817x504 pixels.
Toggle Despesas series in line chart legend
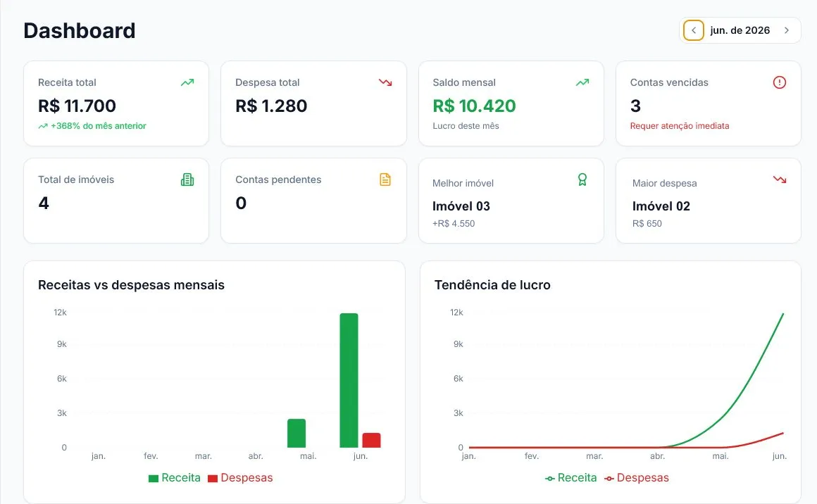point(637,477)
